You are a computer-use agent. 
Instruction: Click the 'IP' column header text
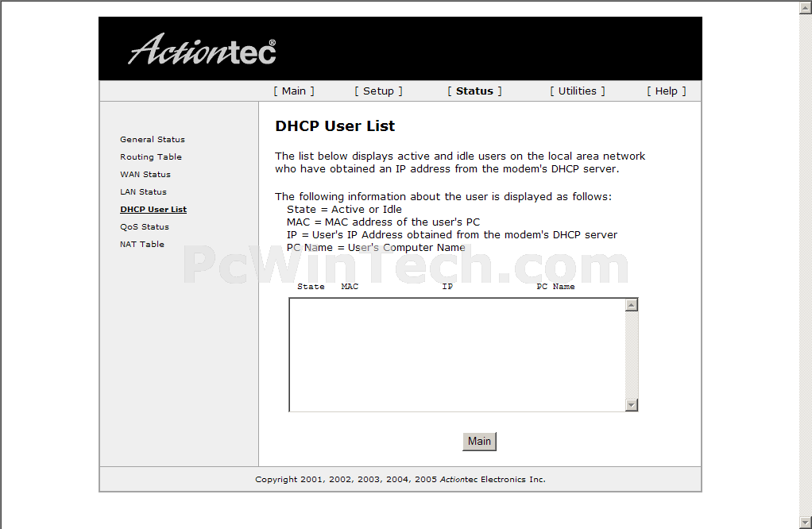pyautogui.click(x=447, y=287)
